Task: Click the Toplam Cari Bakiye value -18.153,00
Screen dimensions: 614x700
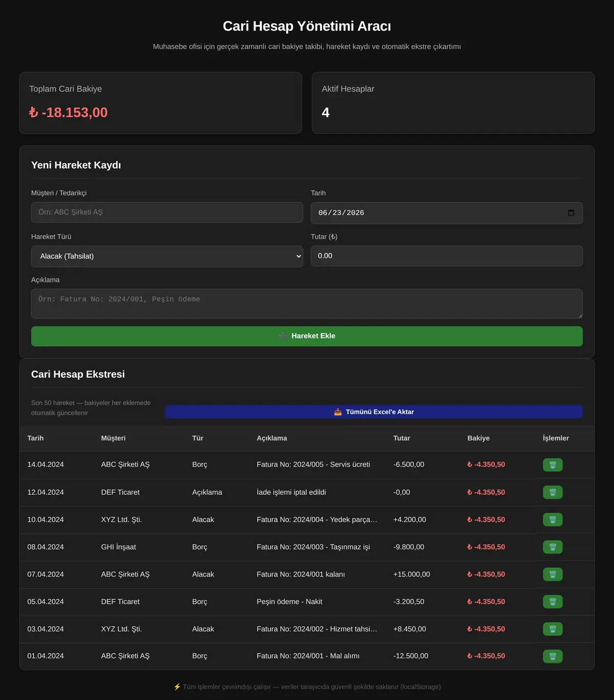Action: 68,113
